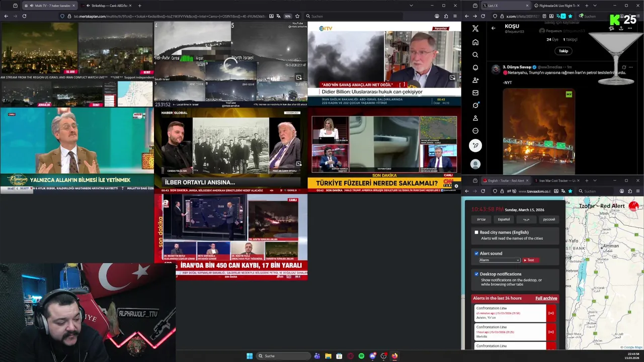Click A Haber İran'da bin 450 stream
This screenshot has height=362, width=644.
click(230, 237)
